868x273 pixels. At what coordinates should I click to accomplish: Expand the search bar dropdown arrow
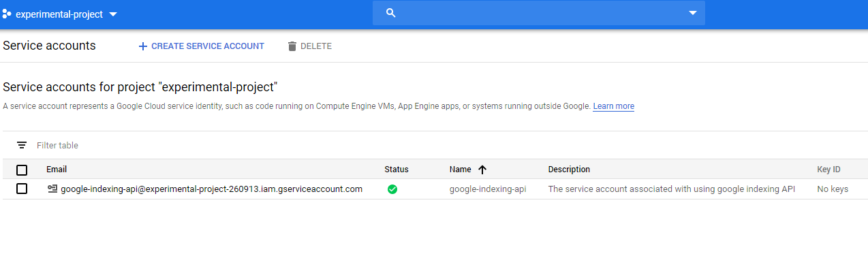coord(693,13)
